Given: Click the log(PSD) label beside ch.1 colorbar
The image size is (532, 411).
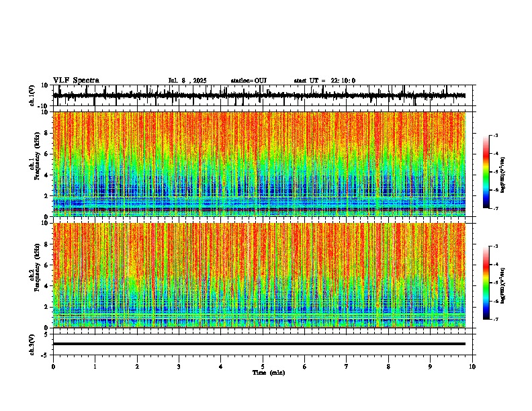Looking at the screenshot, I should tap(503, 175).
